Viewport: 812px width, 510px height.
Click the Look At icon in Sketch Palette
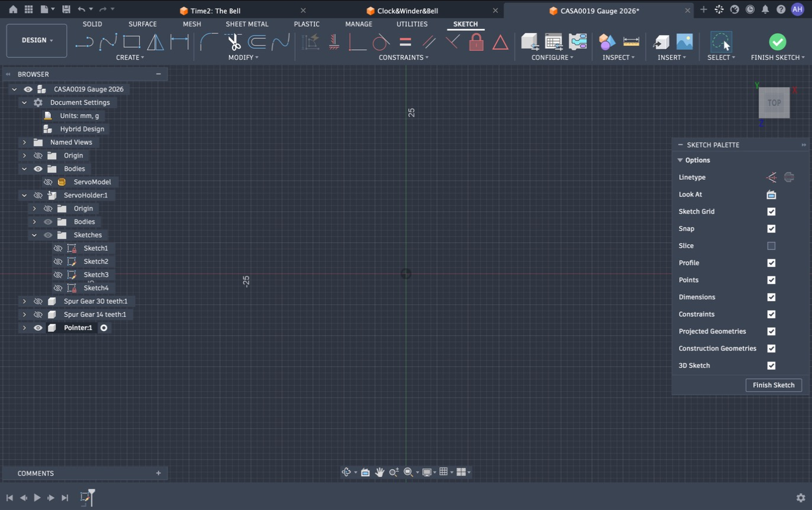771,195
